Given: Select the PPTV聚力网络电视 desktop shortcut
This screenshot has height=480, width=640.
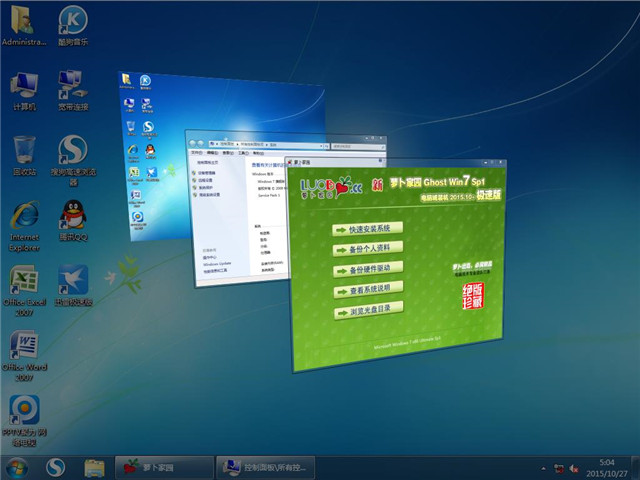Looking at the screenshot, I should click(x=24, y=420).
